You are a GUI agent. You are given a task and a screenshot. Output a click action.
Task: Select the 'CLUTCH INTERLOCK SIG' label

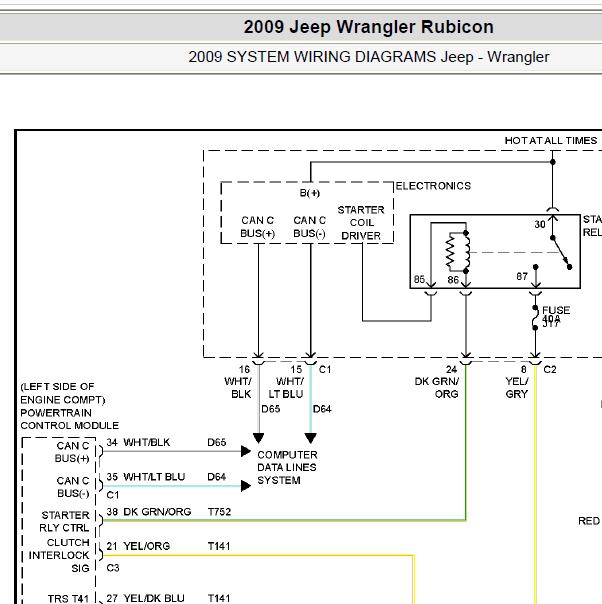pyautogui.click(x=59, y=555)
